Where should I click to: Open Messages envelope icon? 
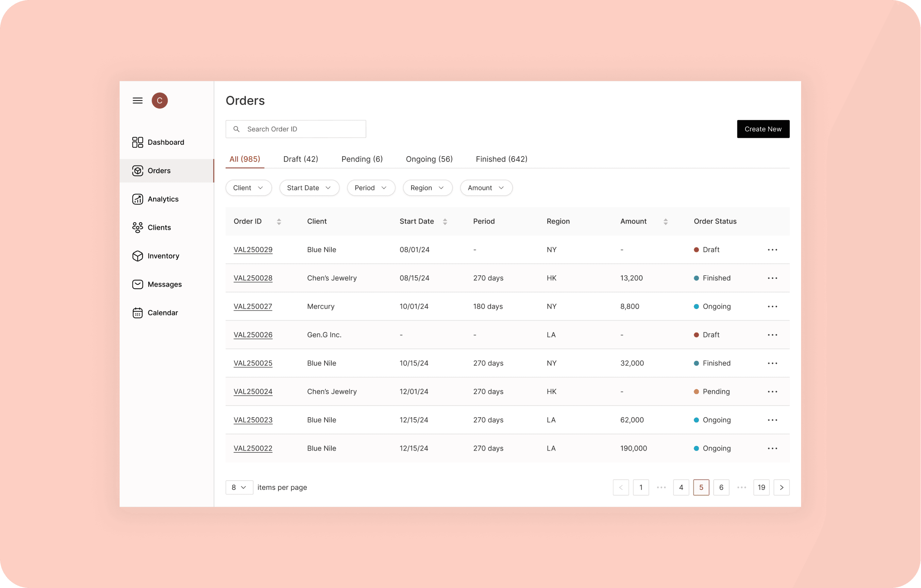click(x=138, y=285)
